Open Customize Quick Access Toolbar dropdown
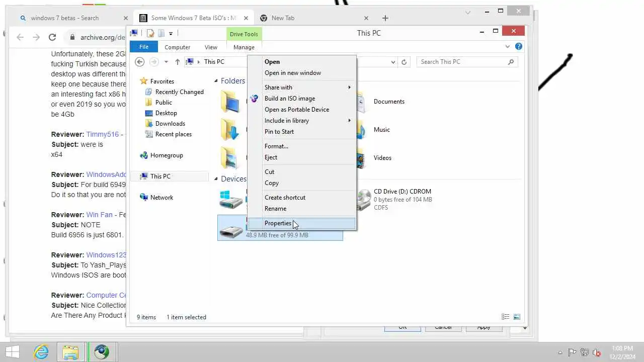 [171, 33]
